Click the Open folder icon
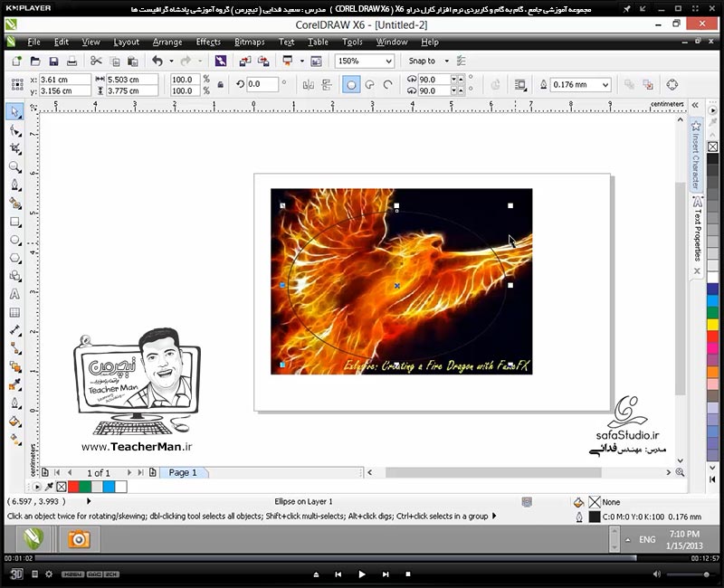 pyautogui.click(x=35, y=61)
